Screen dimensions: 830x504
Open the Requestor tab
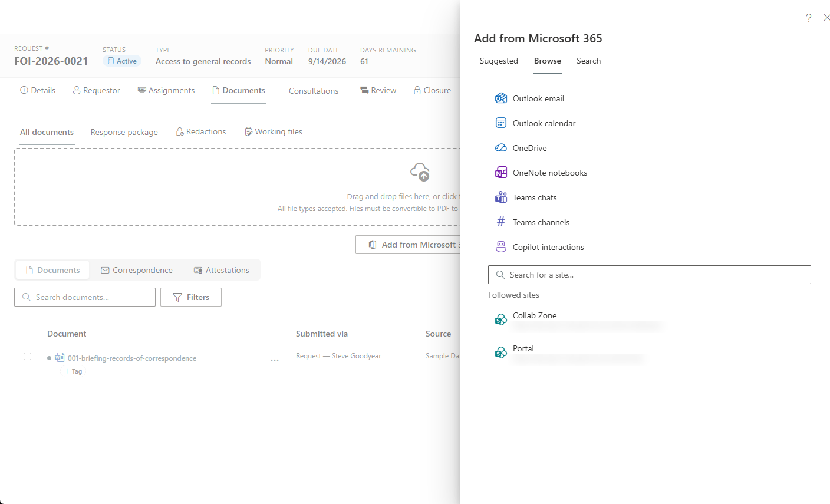96,90
